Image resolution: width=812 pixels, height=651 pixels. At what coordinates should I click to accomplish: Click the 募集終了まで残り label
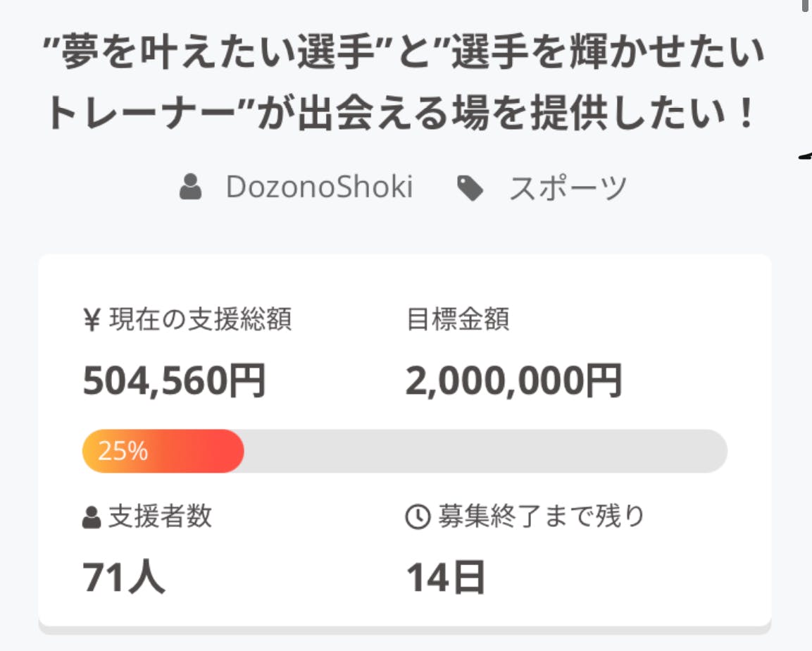(541, 517)
